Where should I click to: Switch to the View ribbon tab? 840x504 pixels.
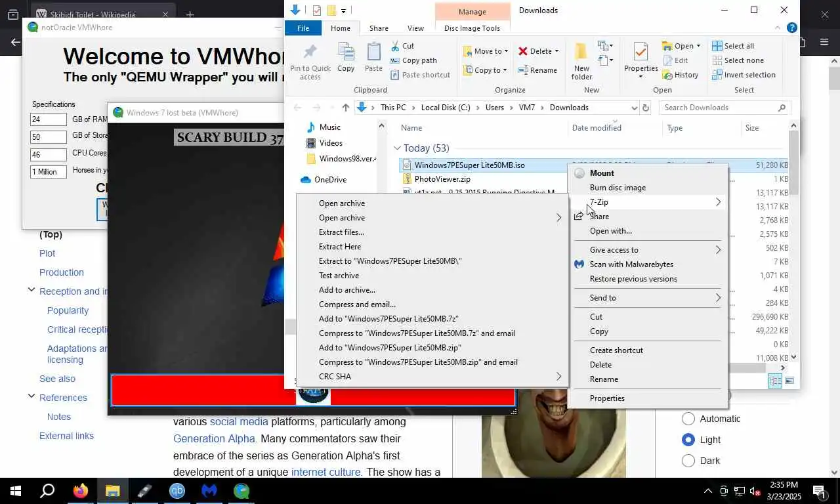tap(415, 28)
